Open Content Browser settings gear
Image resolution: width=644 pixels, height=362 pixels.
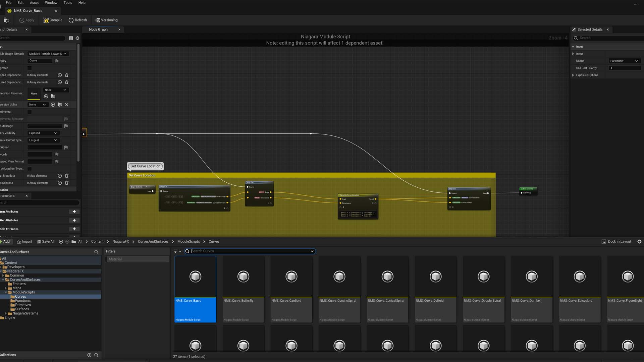point(639,242)
